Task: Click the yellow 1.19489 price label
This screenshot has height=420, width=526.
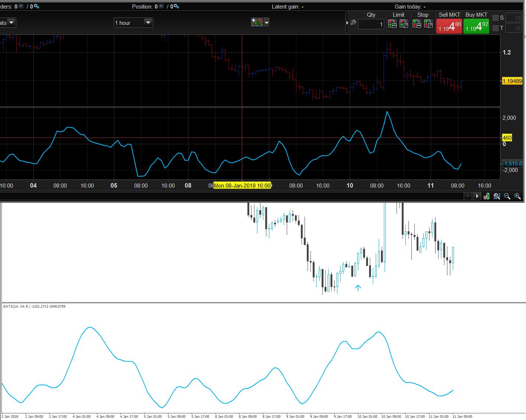Action: (512, 81)
